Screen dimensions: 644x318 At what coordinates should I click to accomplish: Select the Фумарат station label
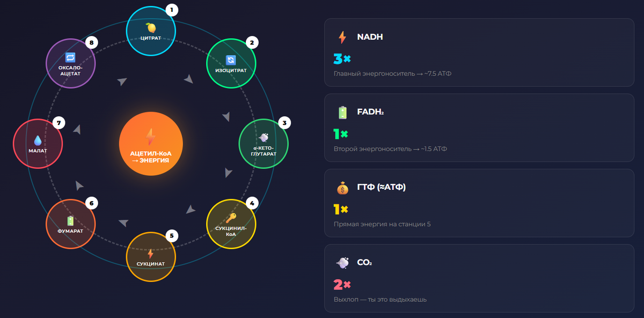70,232
